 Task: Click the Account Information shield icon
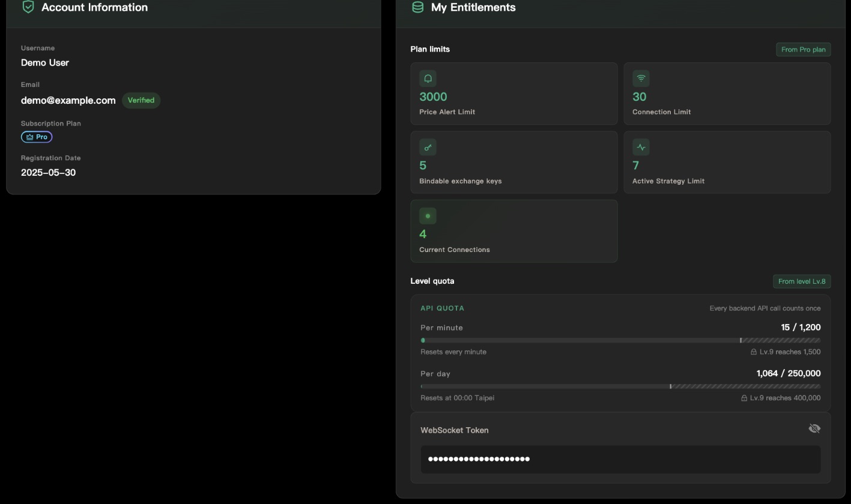(28, 7)
